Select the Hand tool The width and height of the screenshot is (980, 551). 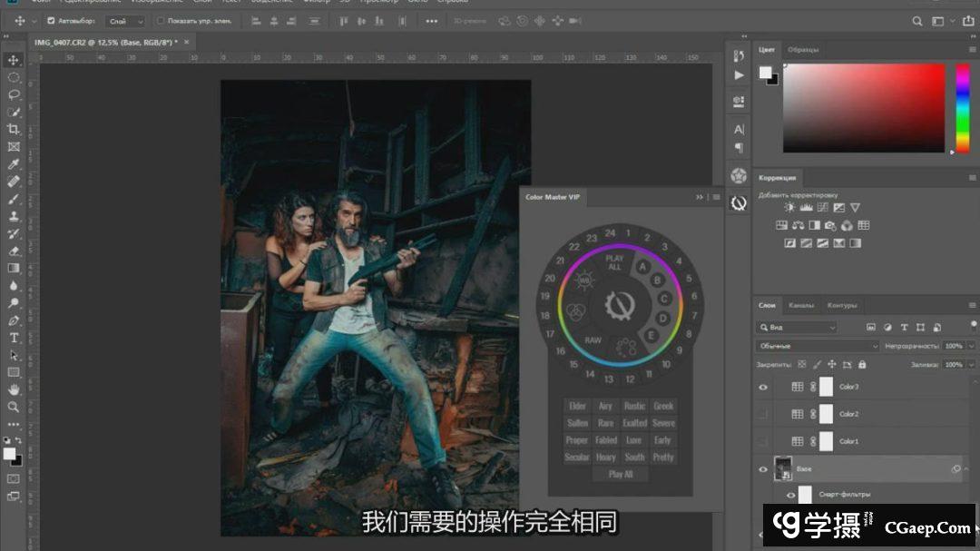14,389
